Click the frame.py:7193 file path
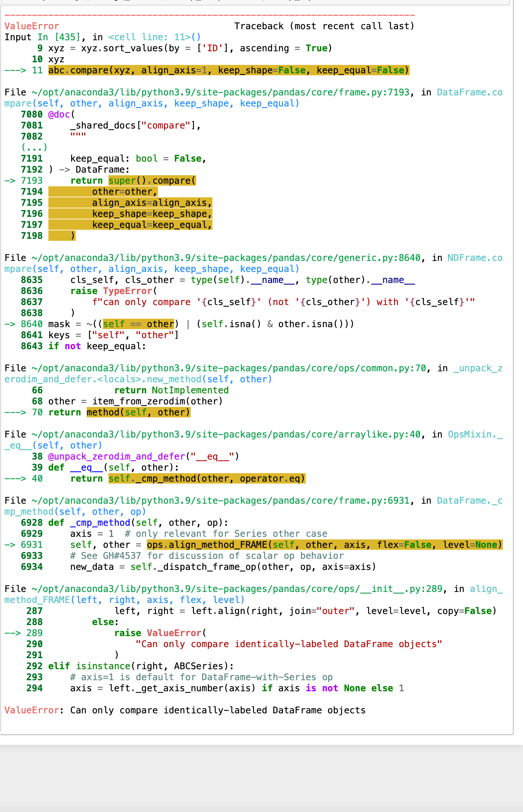523x812 pixels. (x=221, y=92)
